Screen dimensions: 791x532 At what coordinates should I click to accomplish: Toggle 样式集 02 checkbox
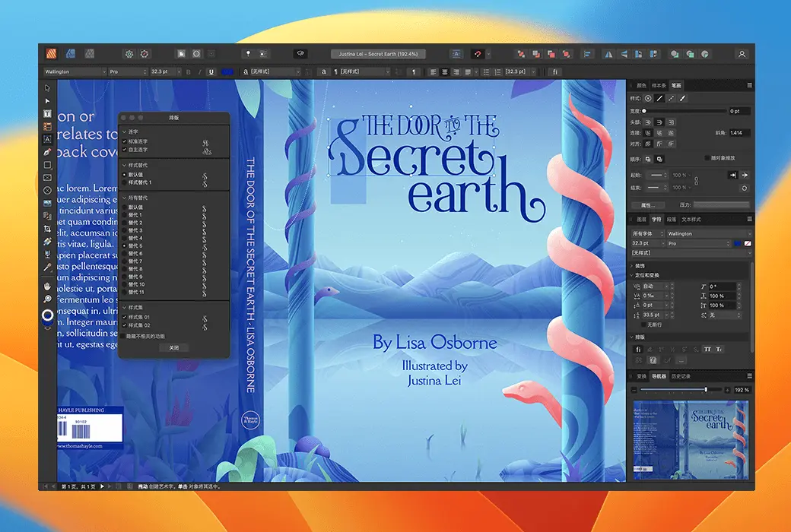coord(125,325)
